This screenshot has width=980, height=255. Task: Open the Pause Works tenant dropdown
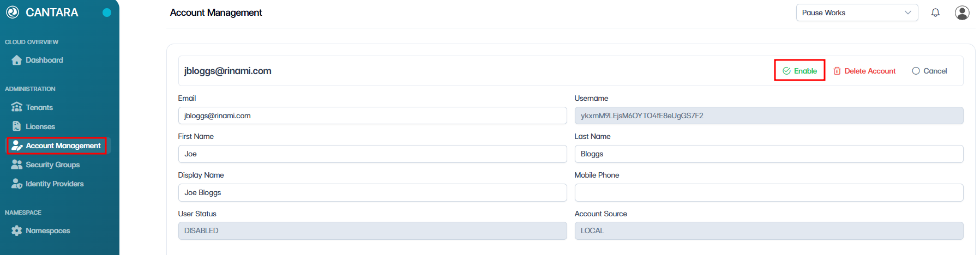pos(857,13)
